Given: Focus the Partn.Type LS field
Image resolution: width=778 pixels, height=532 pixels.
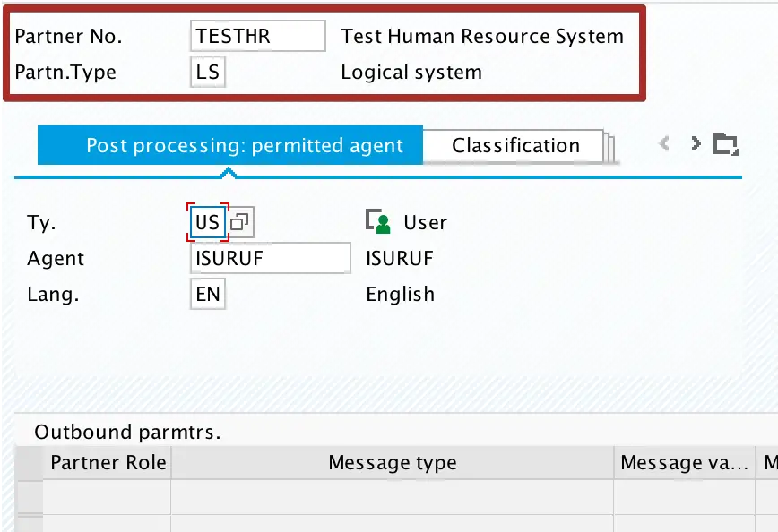Looking at the screenshot, I should [208, 72].
